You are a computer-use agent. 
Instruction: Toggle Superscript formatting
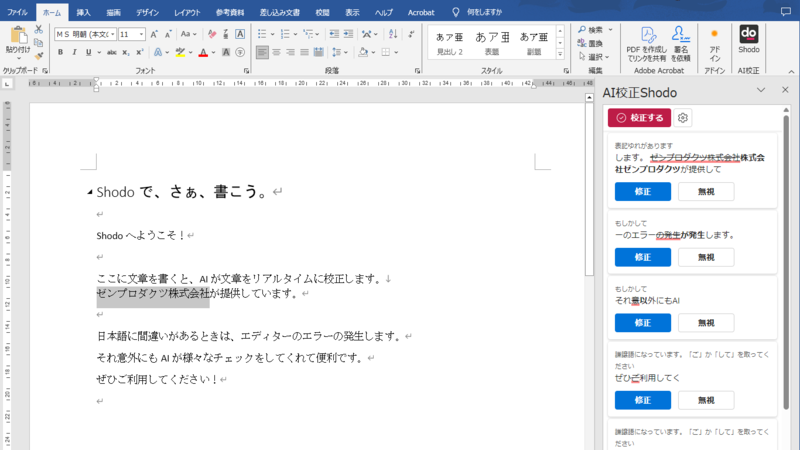[139, 52]
